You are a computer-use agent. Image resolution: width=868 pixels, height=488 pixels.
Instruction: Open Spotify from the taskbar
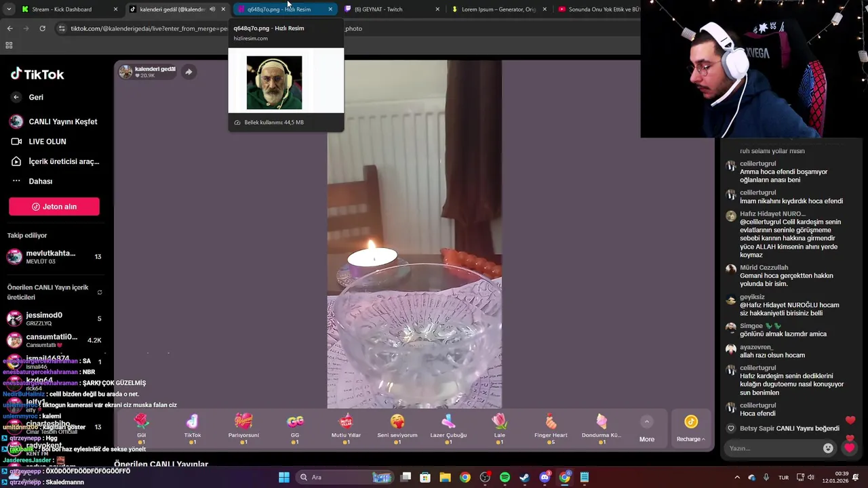tap(505, 477)
